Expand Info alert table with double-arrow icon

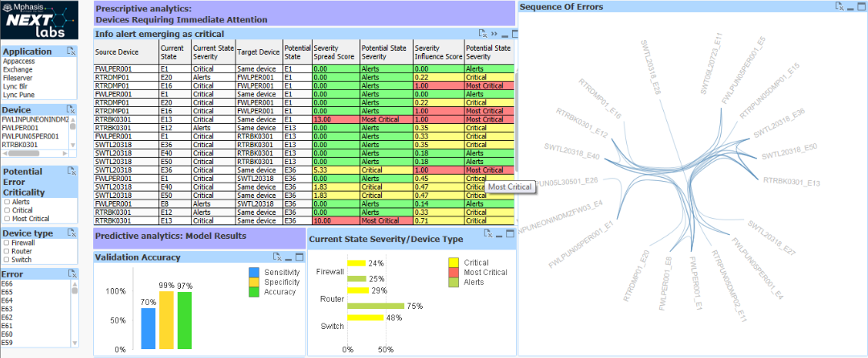[495, 34]
